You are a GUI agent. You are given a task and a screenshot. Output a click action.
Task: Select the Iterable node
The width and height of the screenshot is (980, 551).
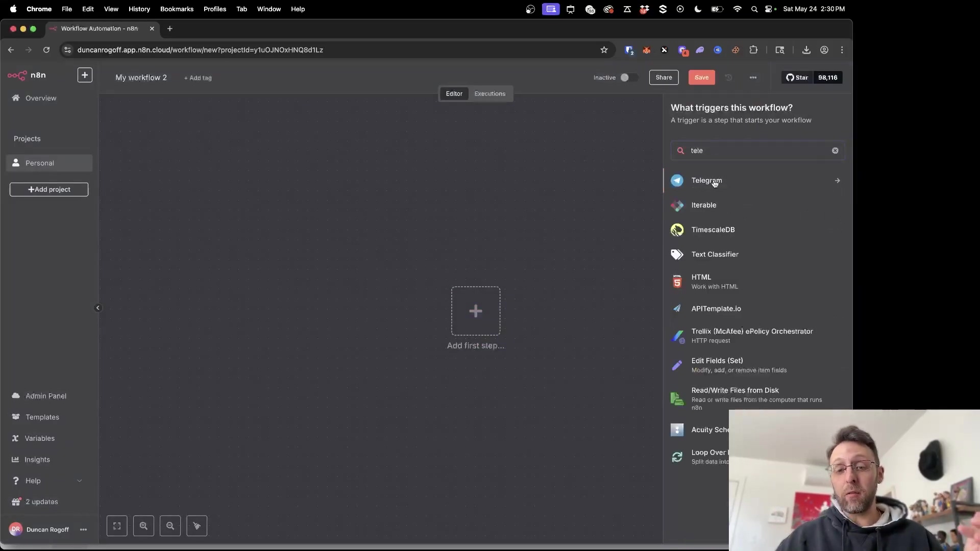point(757,205)
